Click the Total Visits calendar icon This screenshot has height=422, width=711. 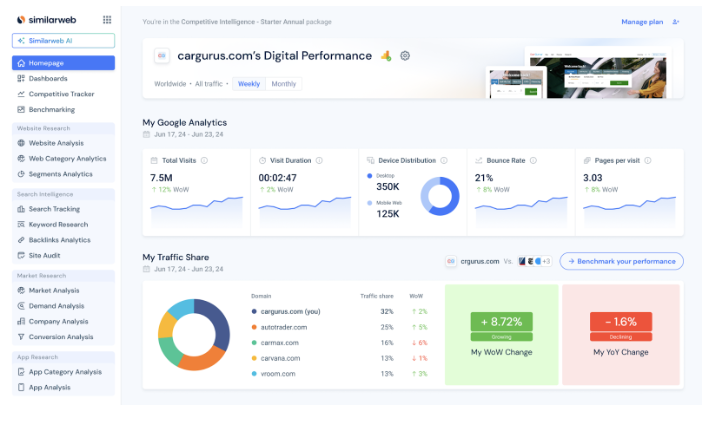coord(154,160)
